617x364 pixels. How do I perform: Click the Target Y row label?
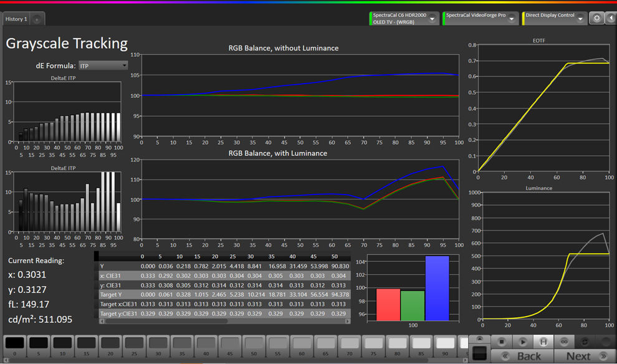(111, 295)
